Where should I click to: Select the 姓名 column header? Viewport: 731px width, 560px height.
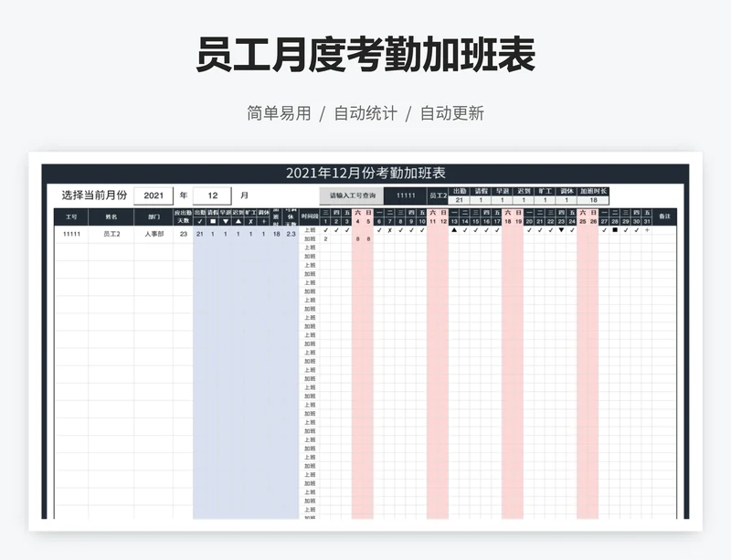pyautogui.click(x=111, y=217)
